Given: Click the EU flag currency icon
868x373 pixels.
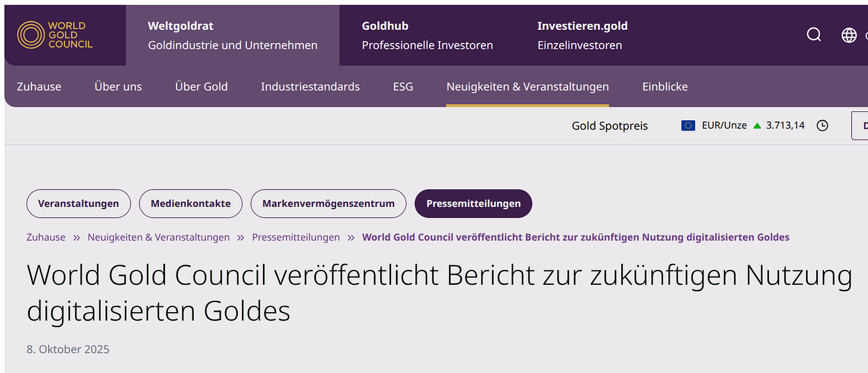Looking at the screenshot, I should [x=688, y=125].
